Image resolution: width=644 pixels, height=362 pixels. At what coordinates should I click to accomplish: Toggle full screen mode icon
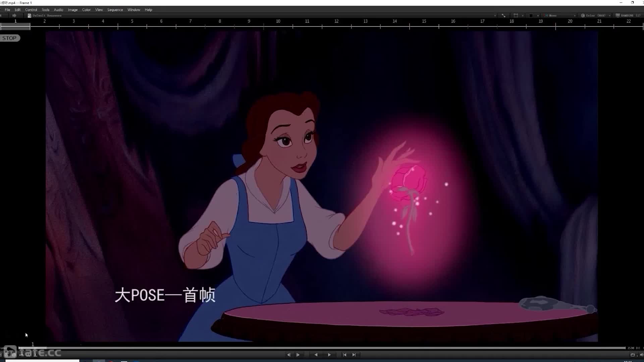[x=503, y=15]
